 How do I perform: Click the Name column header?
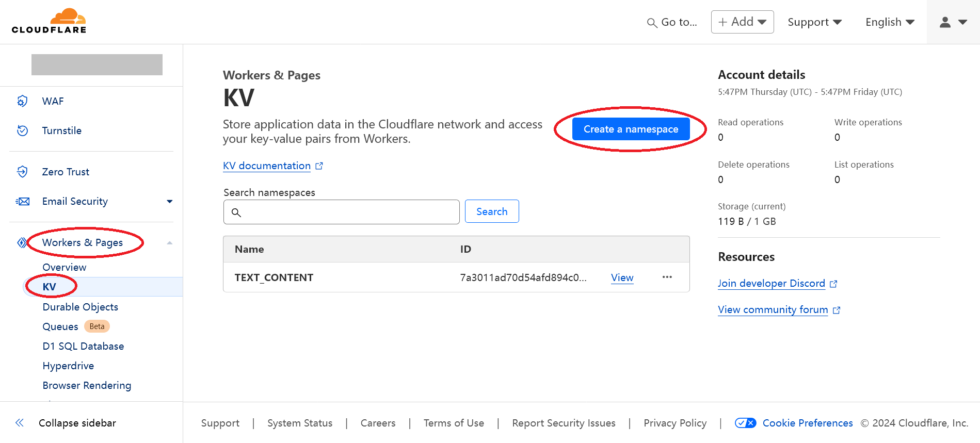coord(249,249)
